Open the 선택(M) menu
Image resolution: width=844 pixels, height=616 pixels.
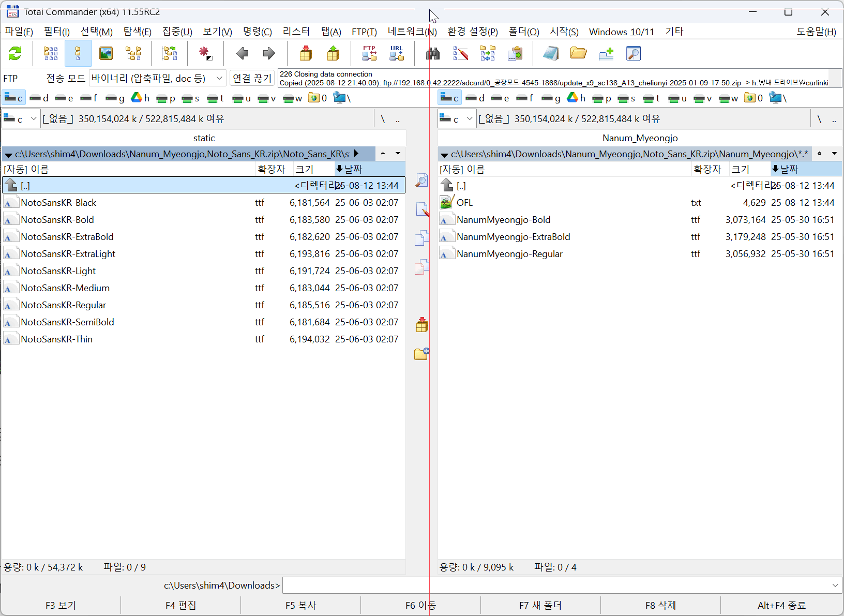point(97,32)
